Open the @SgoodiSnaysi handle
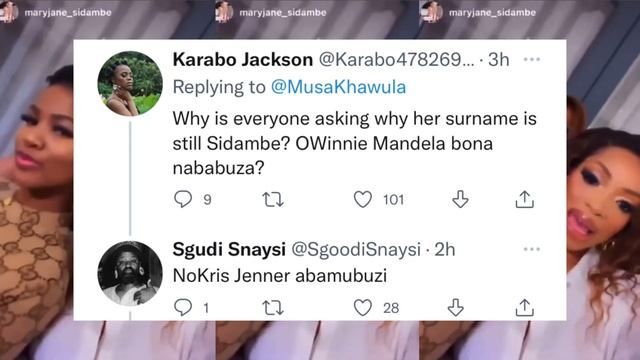Screen dimensions: 640x360 [356, 249]
